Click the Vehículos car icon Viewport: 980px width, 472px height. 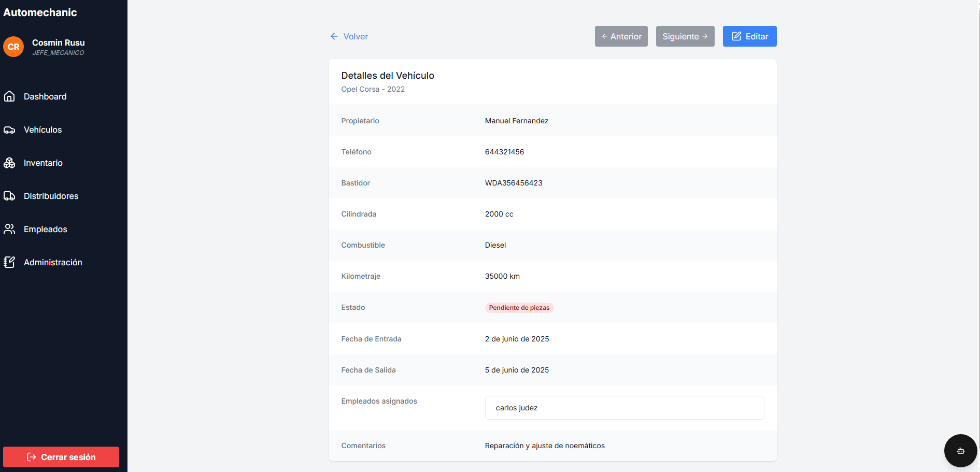(9, 130)
